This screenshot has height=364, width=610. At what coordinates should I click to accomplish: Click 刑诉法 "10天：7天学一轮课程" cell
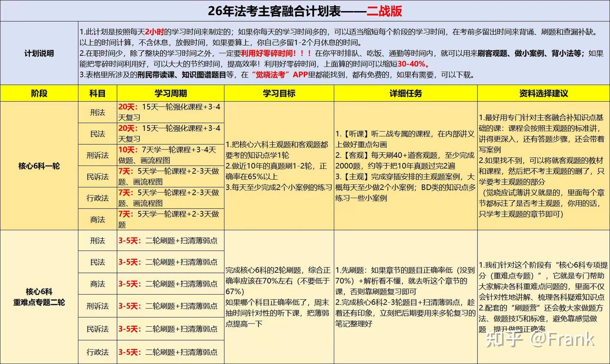point(170,155)
